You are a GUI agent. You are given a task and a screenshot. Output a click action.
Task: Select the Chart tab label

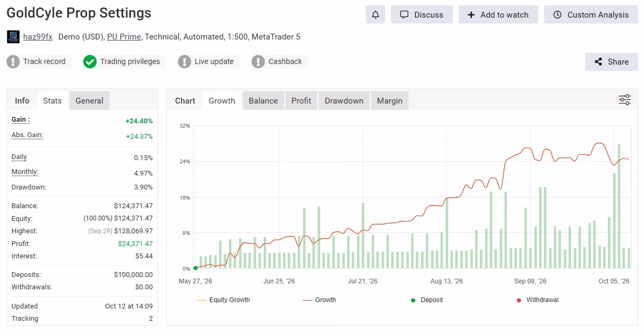coord(185,101)
